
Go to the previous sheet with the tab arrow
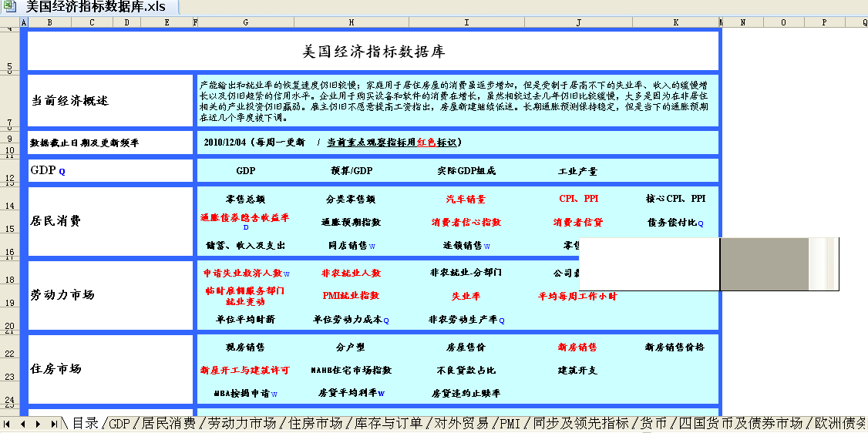tap(22, 424)
